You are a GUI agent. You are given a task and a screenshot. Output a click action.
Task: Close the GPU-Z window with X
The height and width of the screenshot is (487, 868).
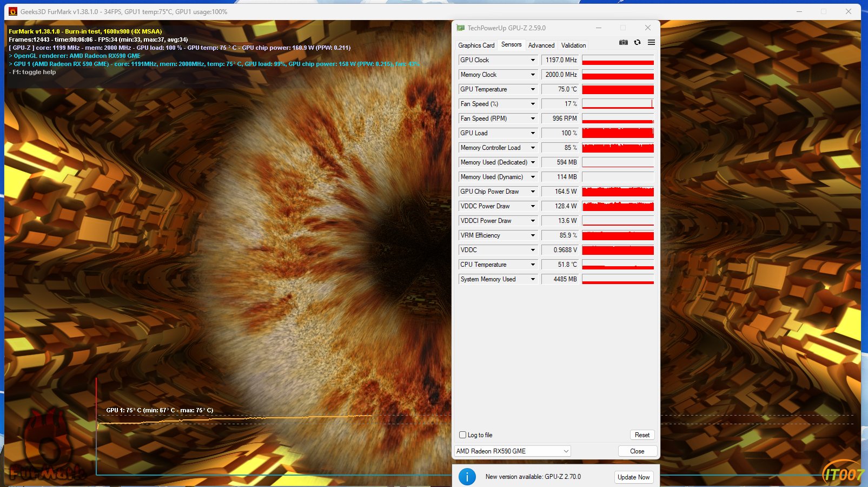[x=647, y=28]
